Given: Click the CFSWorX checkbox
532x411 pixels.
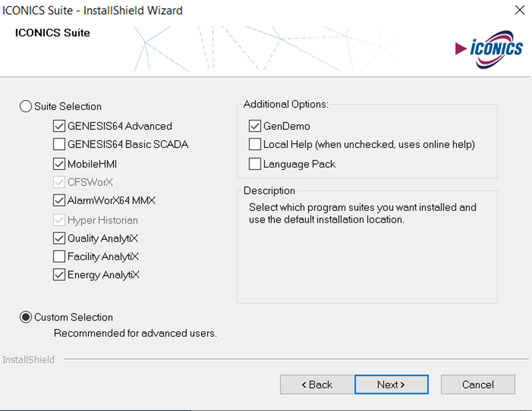Looking at the screenshot, I should (59, 182).
